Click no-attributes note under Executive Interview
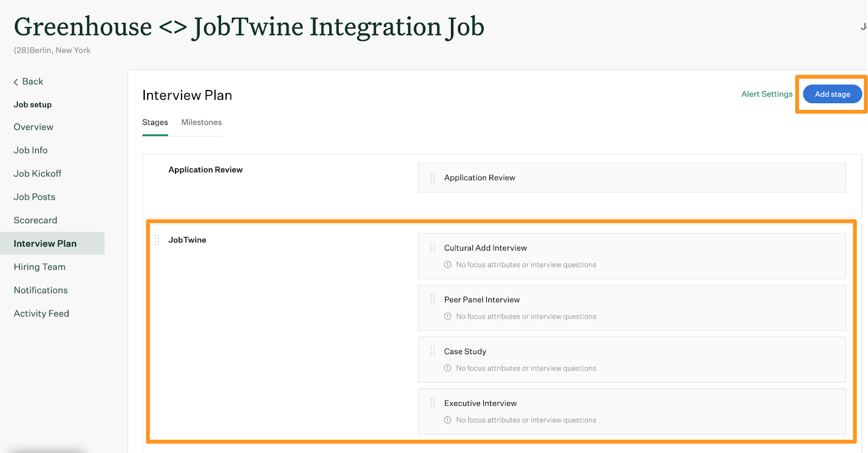This screenshot has width=868, height=453. click(526, 420)
